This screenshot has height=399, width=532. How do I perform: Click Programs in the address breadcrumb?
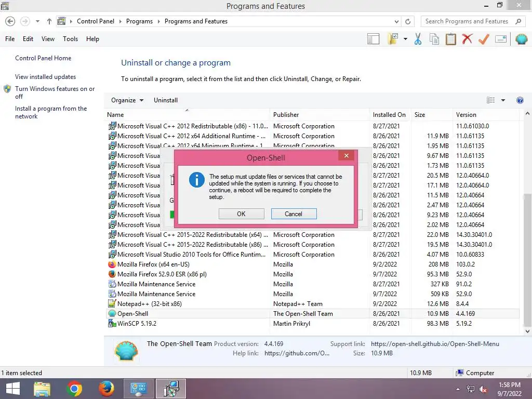tap(139, 21)
